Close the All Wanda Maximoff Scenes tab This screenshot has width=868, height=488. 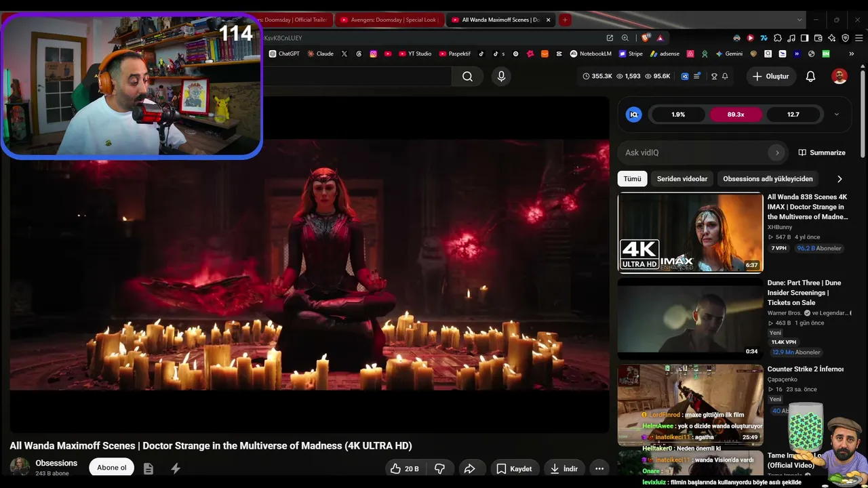pyautogui.click(x=549, y=20)
